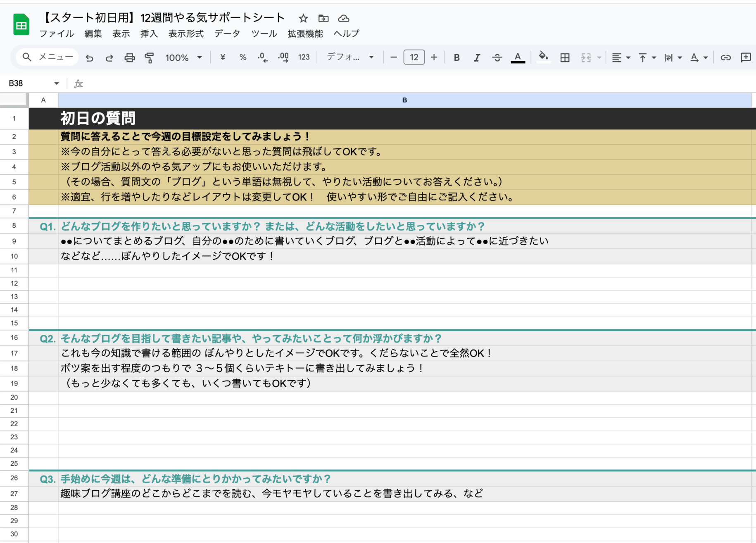Open name box dropdown next to B38
The width and height of the screenshot is (756, 543).
pyautogui.click(x=57, y=83)
